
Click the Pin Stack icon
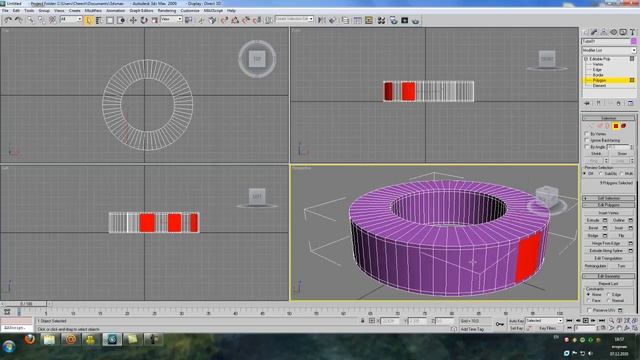[587, 103]
